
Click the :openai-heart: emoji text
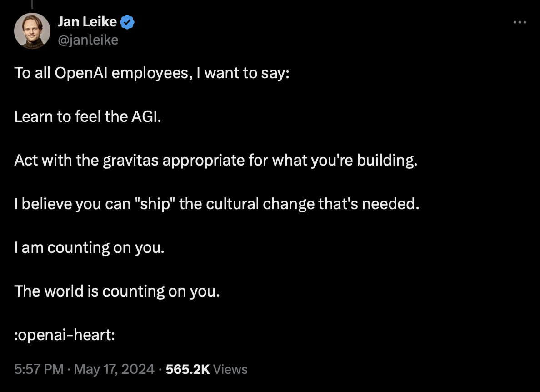(65, 335)
